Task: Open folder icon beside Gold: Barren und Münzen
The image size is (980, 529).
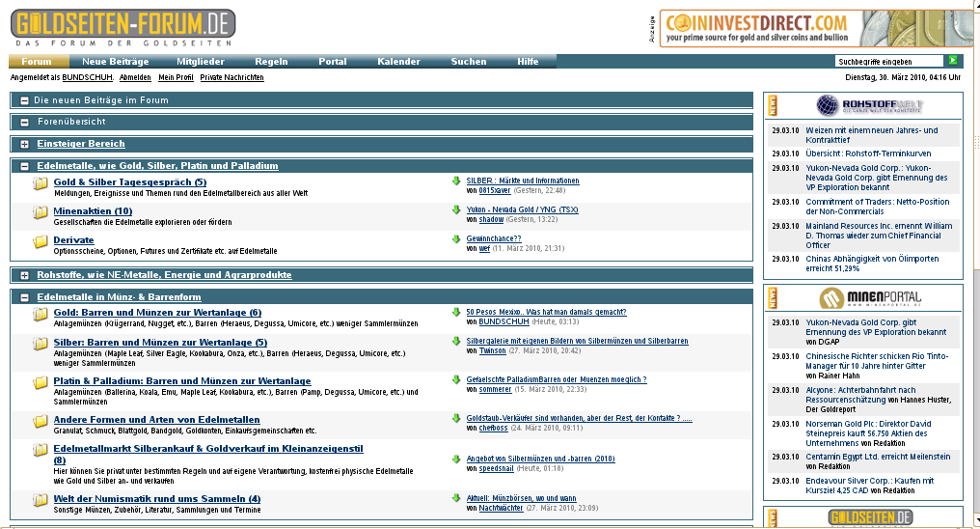Action: point(40,314)
